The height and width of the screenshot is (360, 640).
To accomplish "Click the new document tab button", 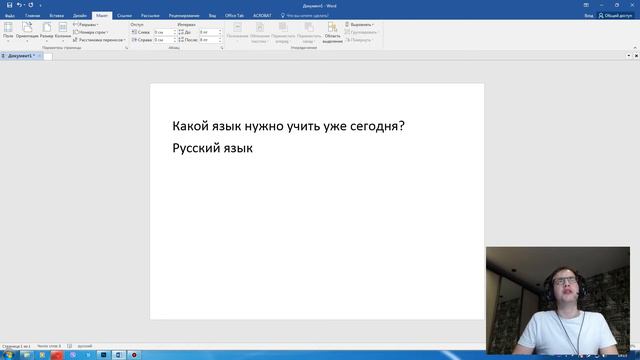I will (48, 56).
